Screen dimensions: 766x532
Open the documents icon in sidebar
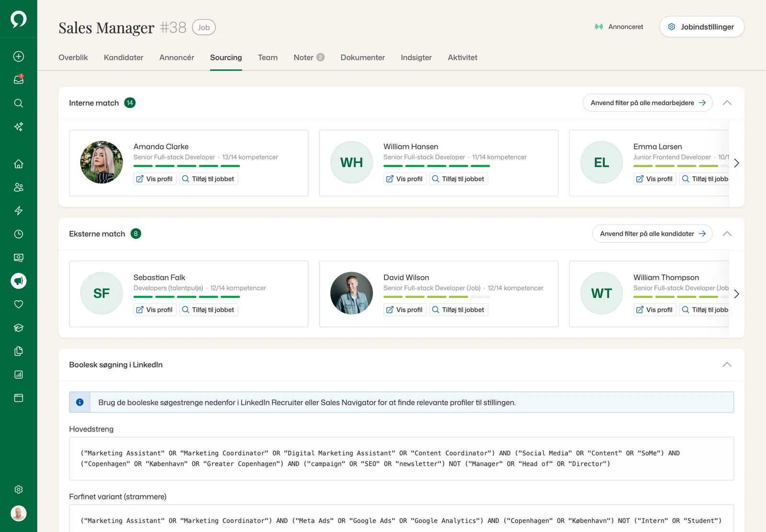point(19,351)
